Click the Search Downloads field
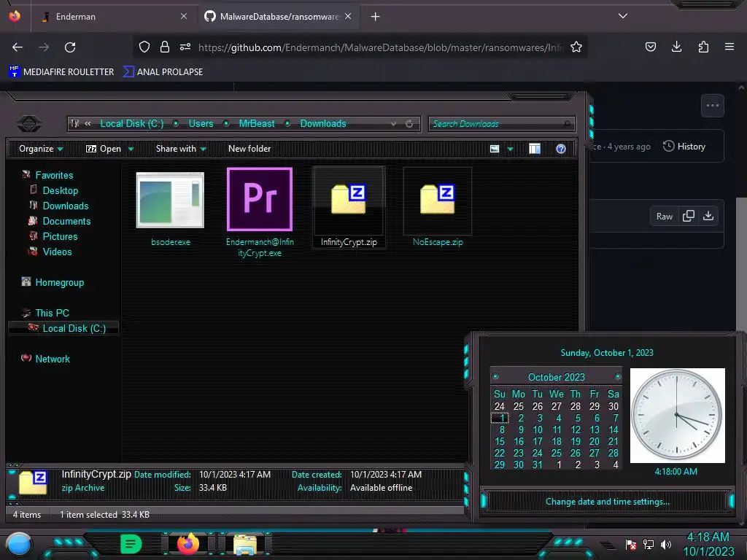 [501, 124]
